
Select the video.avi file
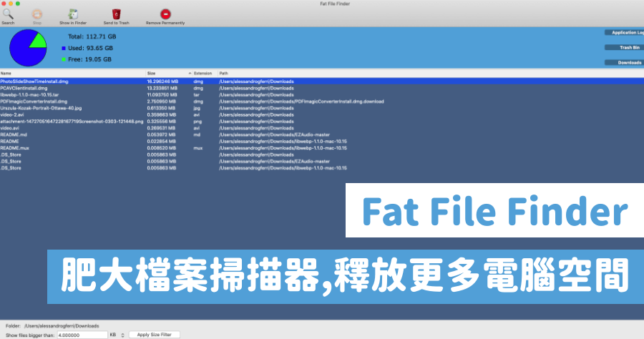tap(9, 128)
